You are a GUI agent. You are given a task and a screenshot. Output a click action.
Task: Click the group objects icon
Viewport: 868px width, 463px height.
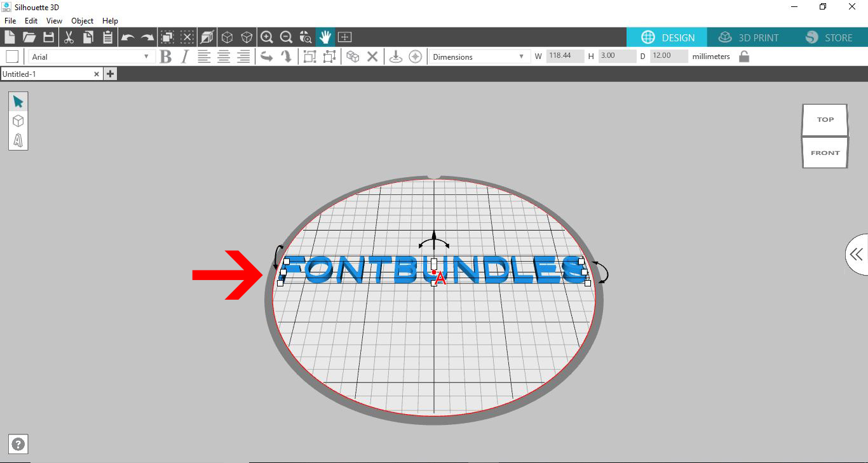tap(309, 57)
